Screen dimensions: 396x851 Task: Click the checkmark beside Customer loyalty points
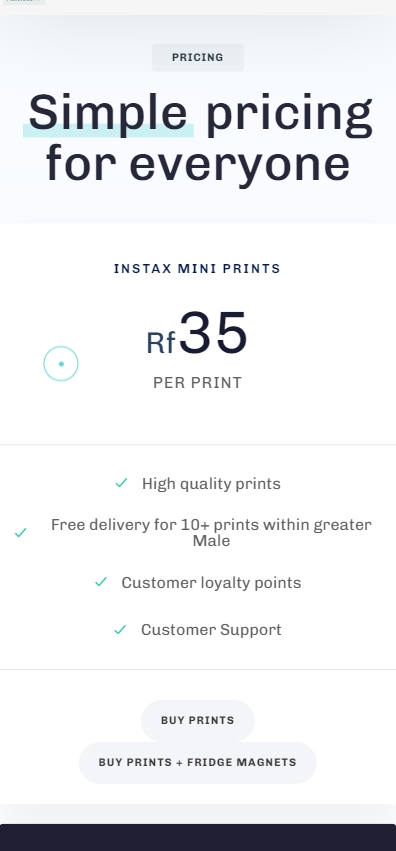(x=101, y=581)
